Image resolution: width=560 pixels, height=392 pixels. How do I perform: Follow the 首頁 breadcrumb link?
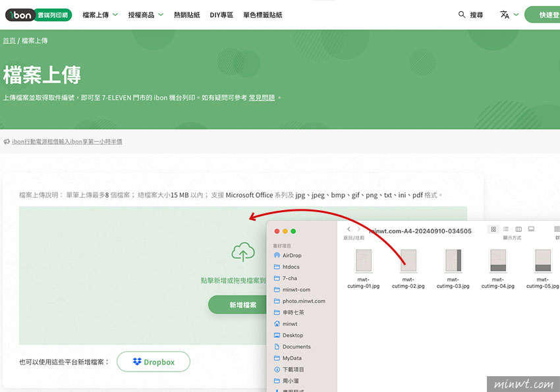[9, 41]
